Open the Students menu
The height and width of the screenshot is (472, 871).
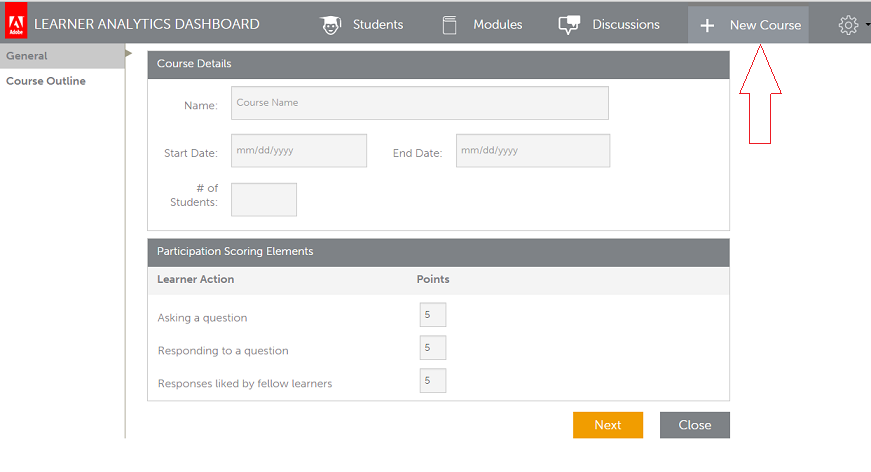click(377, 25)
